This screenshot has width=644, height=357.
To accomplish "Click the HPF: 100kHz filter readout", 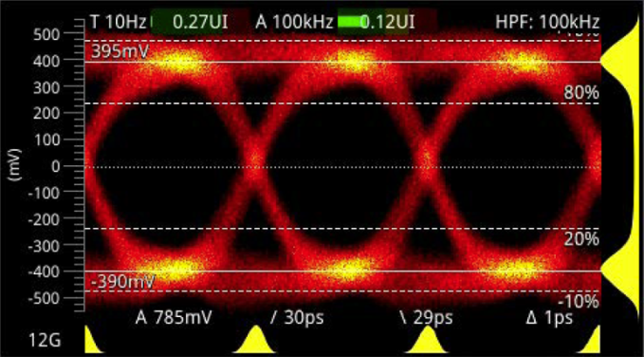I will coord(547,22).
